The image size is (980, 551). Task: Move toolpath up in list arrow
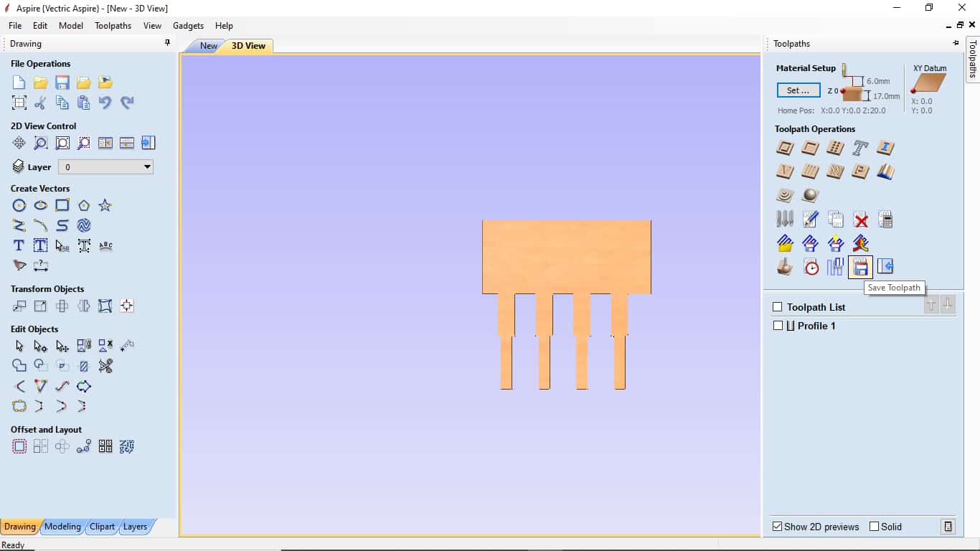pyautogui.click(x=931, y=306)
